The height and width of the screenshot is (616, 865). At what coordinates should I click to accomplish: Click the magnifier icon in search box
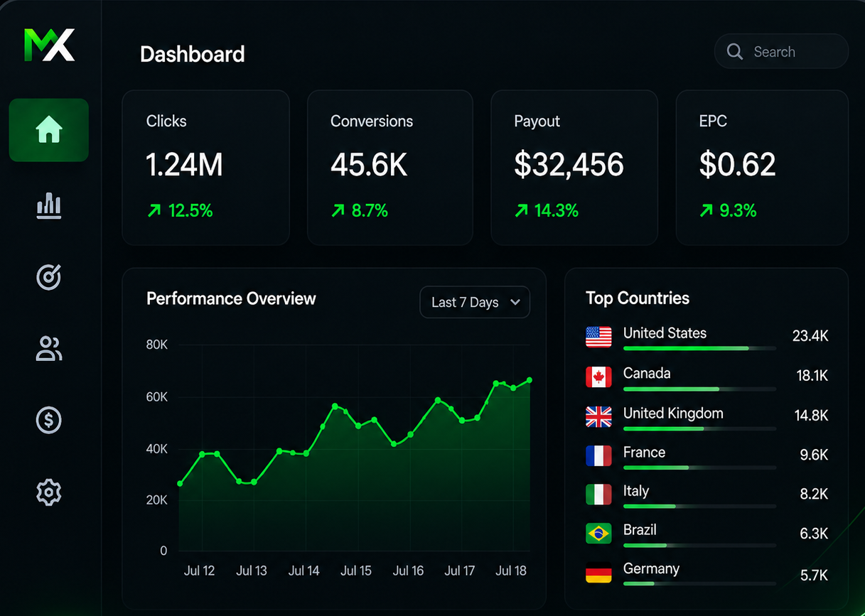[x=735, y=52]
